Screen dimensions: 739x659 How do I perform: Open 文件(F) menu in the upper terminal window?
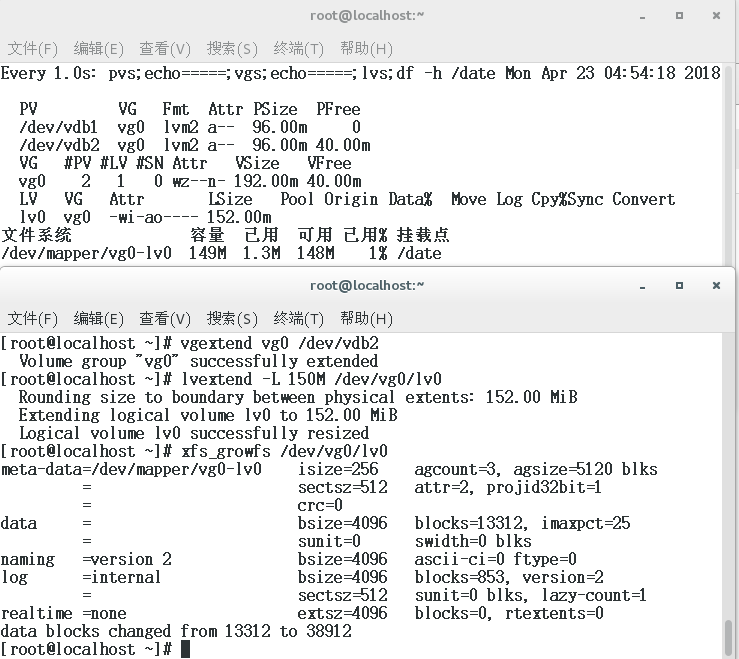pyautogui.click(x=33, y=49)
